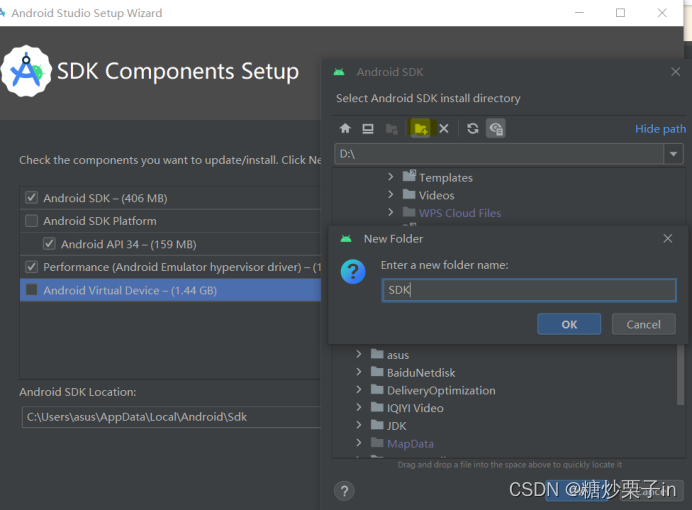Click the D:\ path text field
This screenshot has width=692, height=510.
(x=499, y=154)
